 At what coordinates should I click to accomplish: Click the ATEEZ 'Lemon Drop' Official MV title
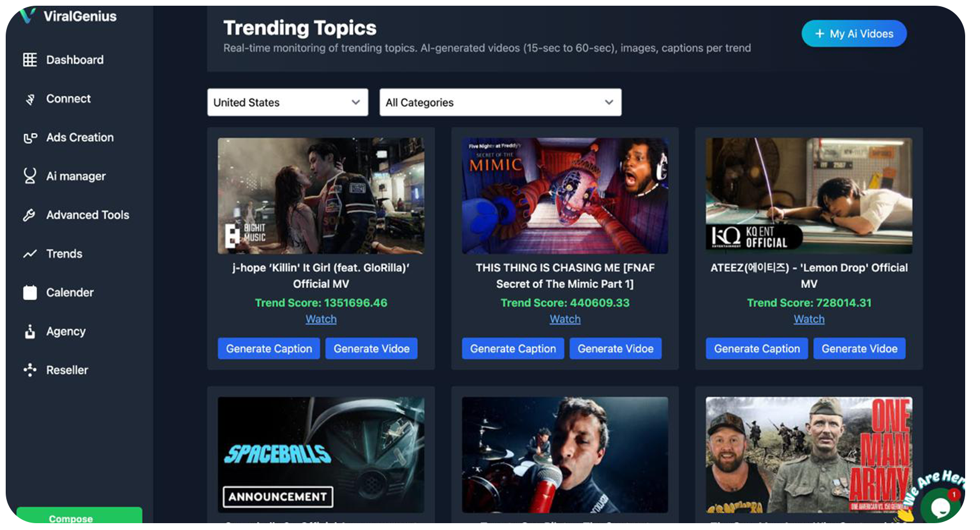809,276
